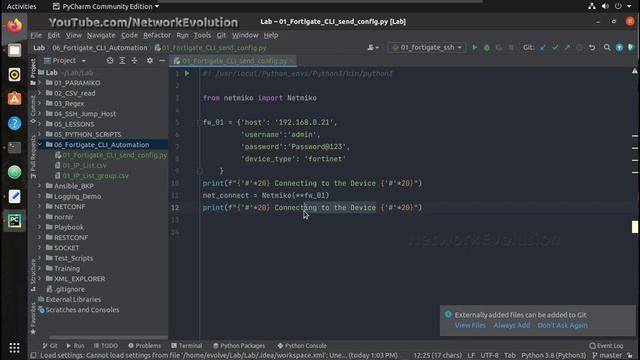Screen dimensions: 640x360
Task: Open Firefox from the dock
Action: pyautogui.click(x=14, y=26)
